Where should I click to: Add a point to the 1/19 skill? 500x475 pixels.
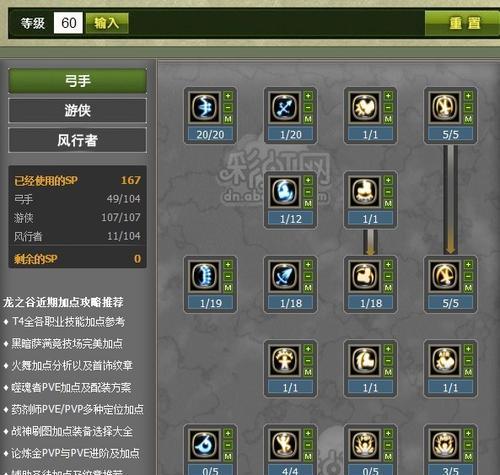pyautogui.click(x=228, y=265)
